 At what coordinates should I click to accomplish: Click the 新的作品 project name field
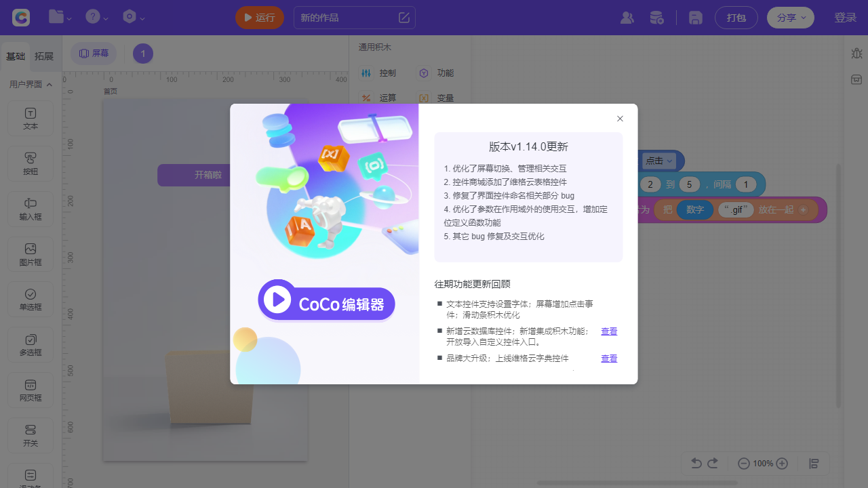tap(355, 18)
